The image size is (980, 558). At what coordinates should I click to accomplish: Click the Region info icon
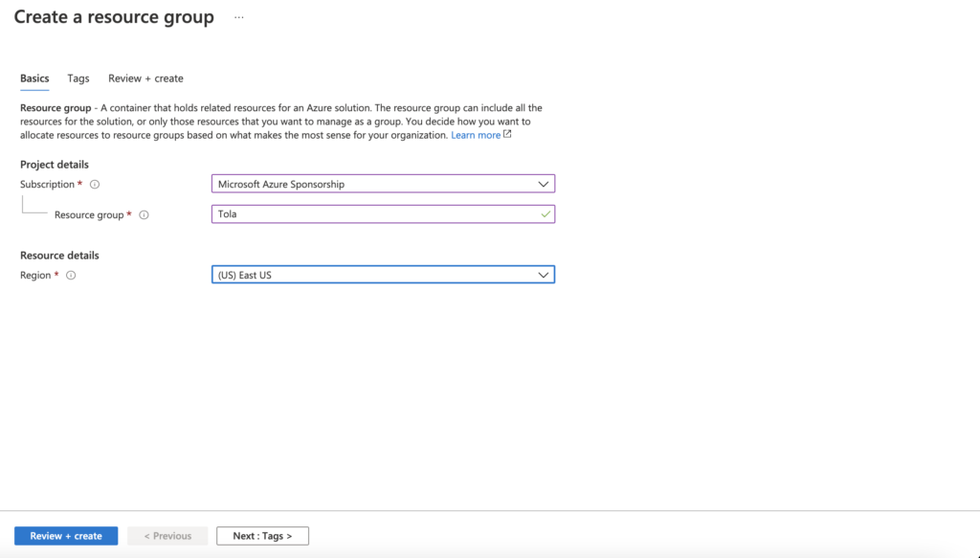coord(71,275)
